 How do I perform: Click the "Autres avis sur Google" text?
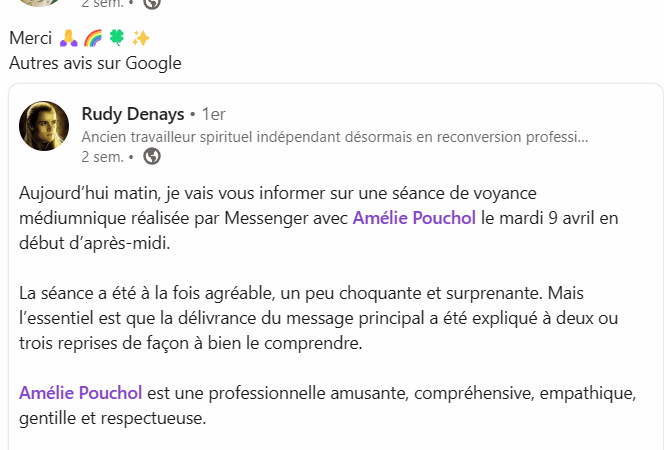(x=95, y=63)
